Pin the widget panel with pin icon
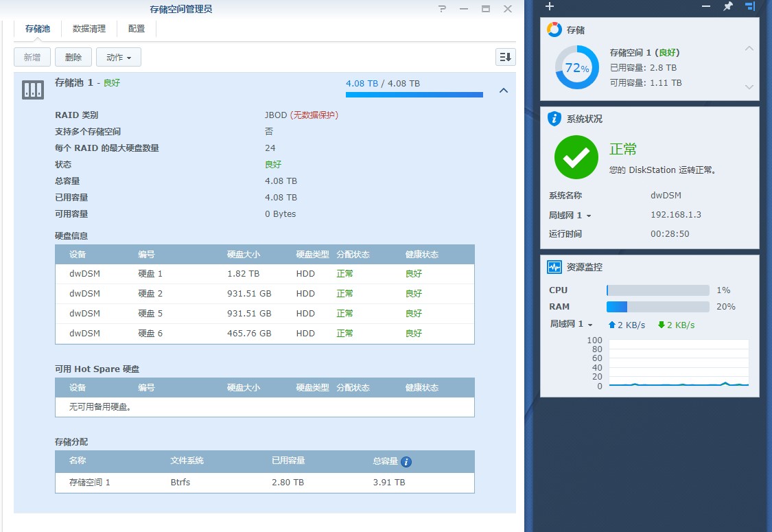Viewport: 772px width, 532px height. (728, 6)
